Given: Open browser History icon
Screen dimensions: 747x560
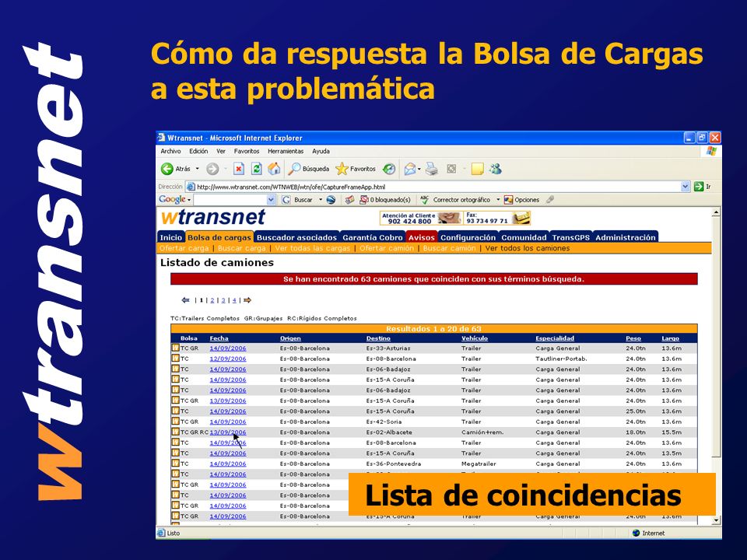Looking at the screenshot, I should [x=389, y=169].
